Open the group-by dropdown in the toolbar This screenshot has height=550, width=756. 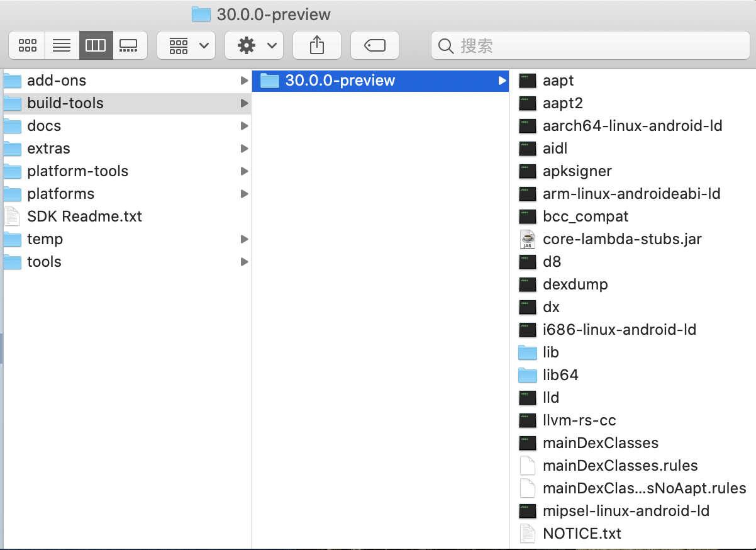[x=186, y=45]
